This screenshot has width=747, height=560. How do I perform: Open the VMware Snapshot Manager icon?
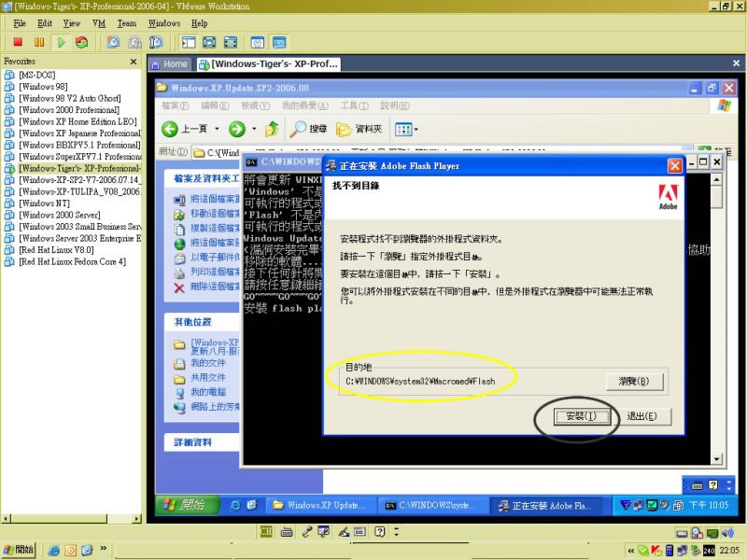tap(156, 42)
